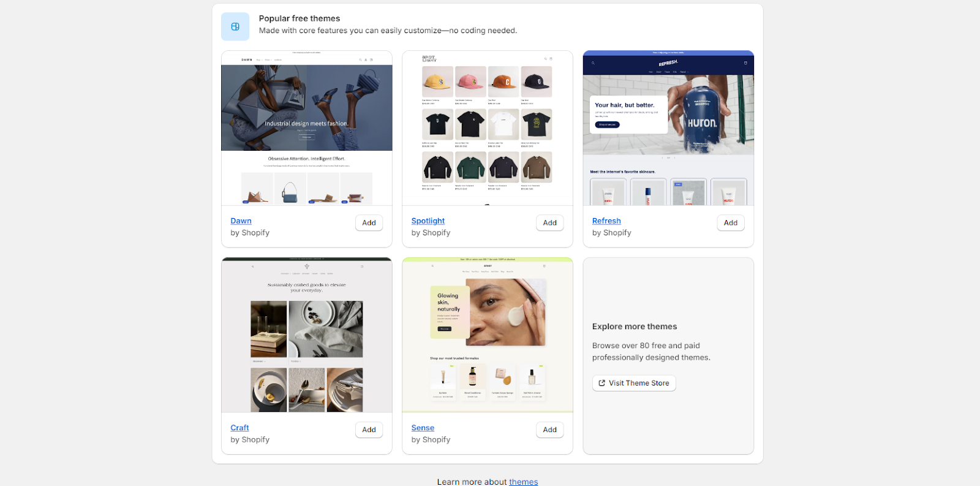This screenshot has width=980, height=486.
Task: Click the 'Made with core features' subtitle
Action: [388, 31]
